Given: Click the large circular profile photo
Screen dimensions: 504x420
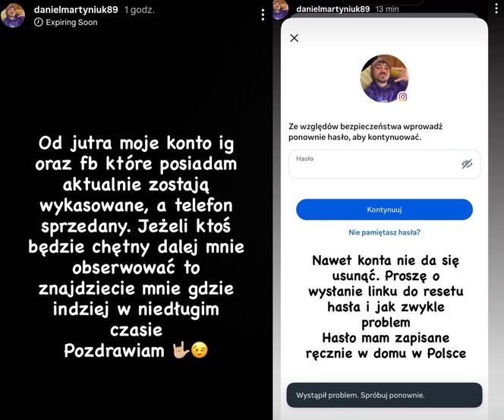Looking at the screenshot, I should [384, 78].
